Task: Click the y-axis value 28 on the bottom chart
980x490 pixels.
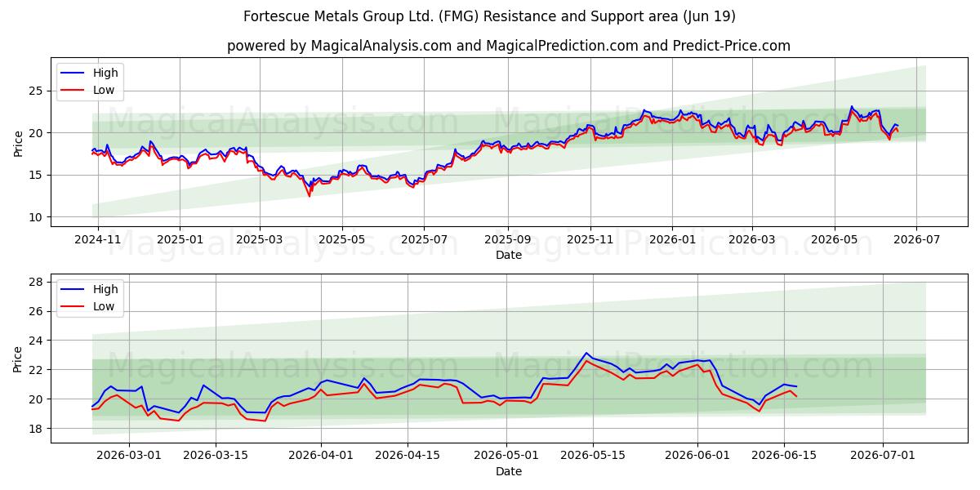Action: tap(38, 282)
